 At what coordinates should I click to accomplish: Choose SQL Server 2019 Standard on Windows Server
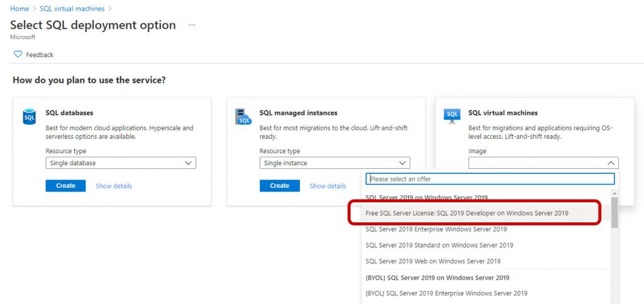click(x=439, y=245)
